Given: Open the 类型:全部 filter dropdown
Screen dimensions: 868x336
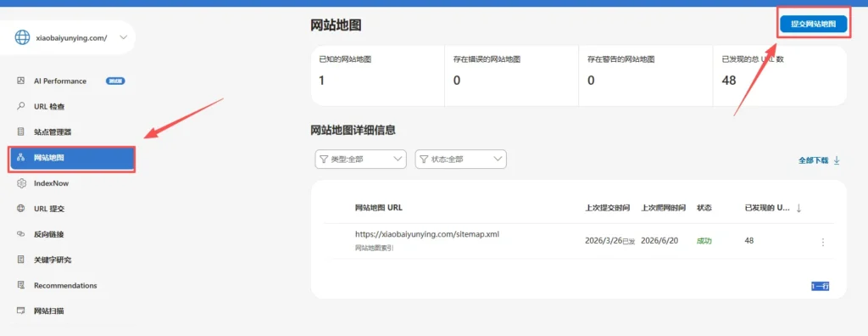Looking at the screenshot, I should (360, 160).
